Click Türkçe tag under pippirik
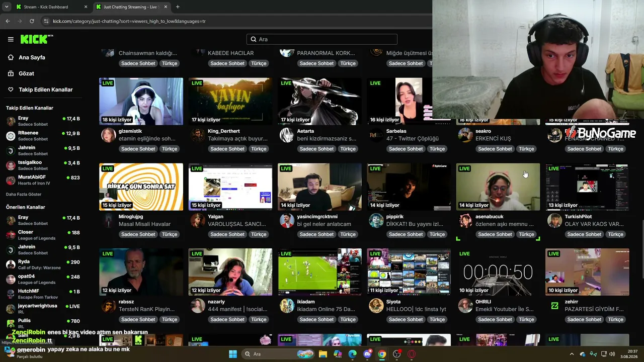The height and width of the screenshot is (362, 644). [437, 234]
